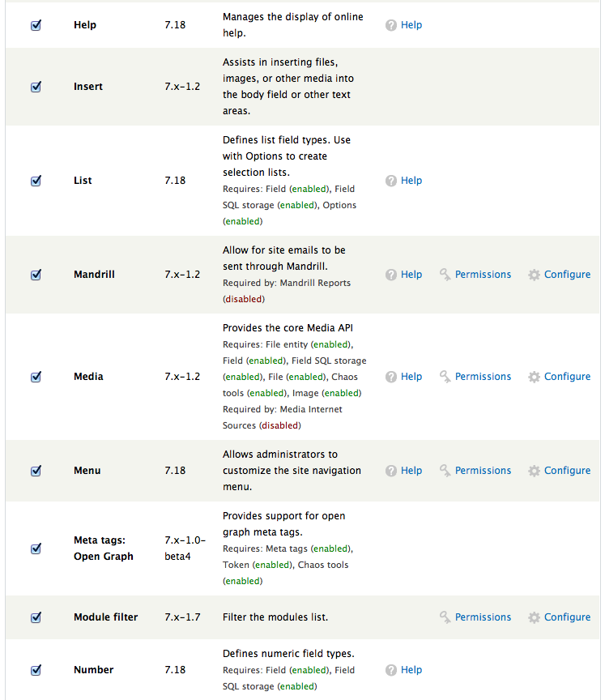Image resolution: width=605 pixels, height=700 pixels.
Task: Click the Configure gear icon for Module filter
Action: click(535, 617)
